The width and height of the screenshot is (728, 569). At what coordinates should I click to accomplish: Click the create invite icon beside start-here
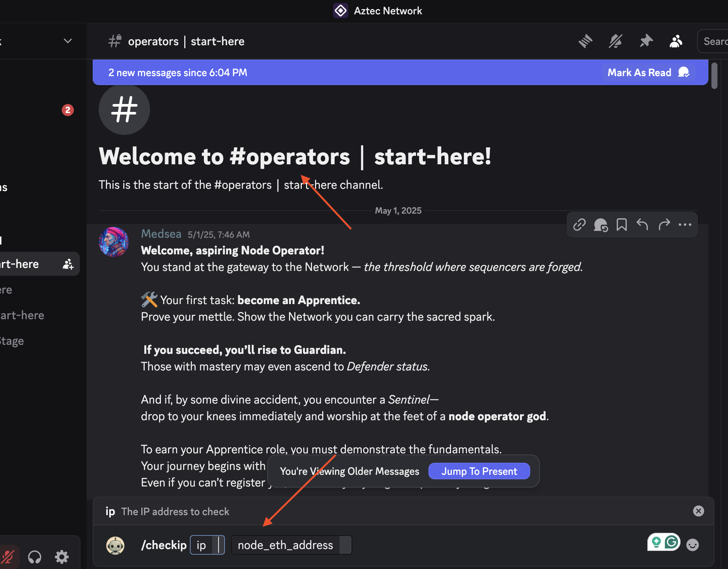point(68,264)
